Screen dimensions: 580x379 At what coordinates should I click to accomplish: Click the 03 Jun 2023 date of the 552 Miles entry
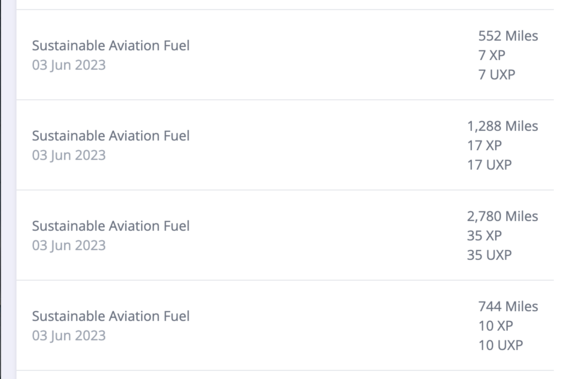[69, 65]
